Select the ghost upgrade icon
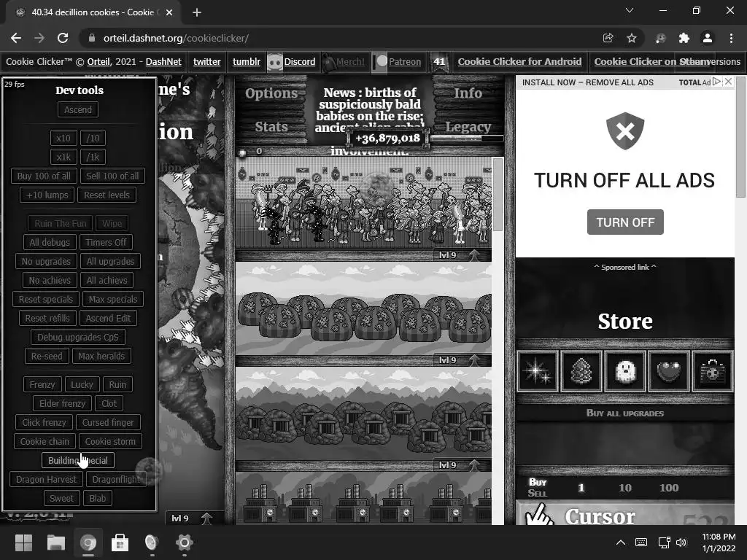747x560 pixels. tap(625, 371)
